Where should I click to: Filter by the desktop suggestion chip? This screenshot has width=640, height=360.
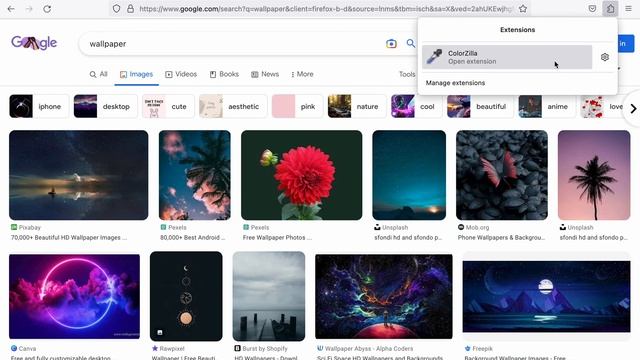tap(106, 107)
